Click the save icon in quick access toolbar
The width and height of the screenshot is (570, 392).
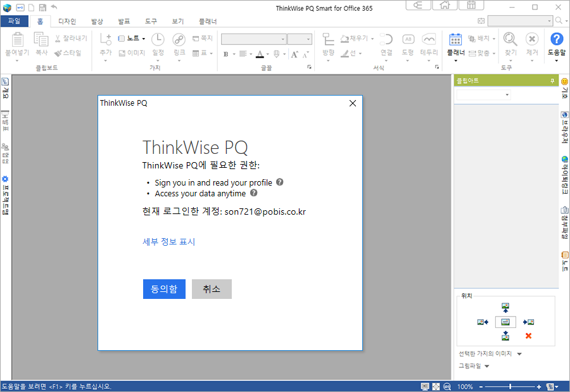click(x=42, y=8)
